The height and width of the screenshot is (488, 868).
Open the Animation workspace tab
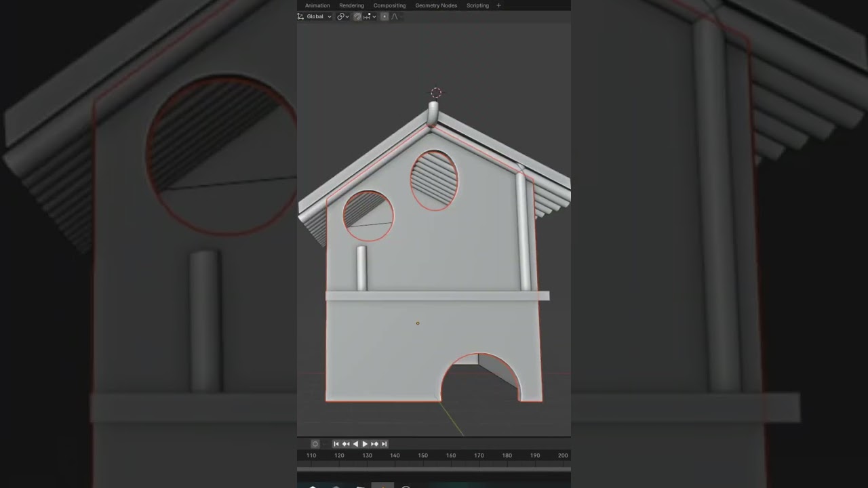[317, 5]
